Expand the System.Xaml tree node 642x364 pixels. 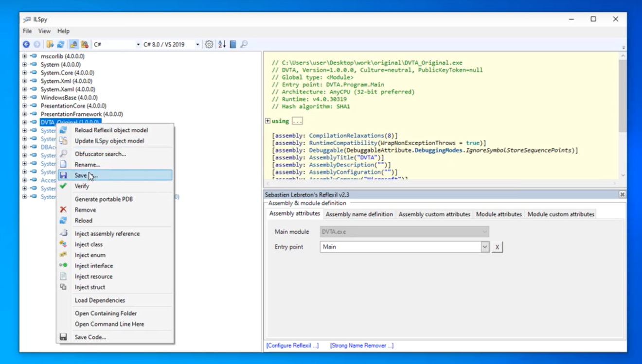point(24,89)
